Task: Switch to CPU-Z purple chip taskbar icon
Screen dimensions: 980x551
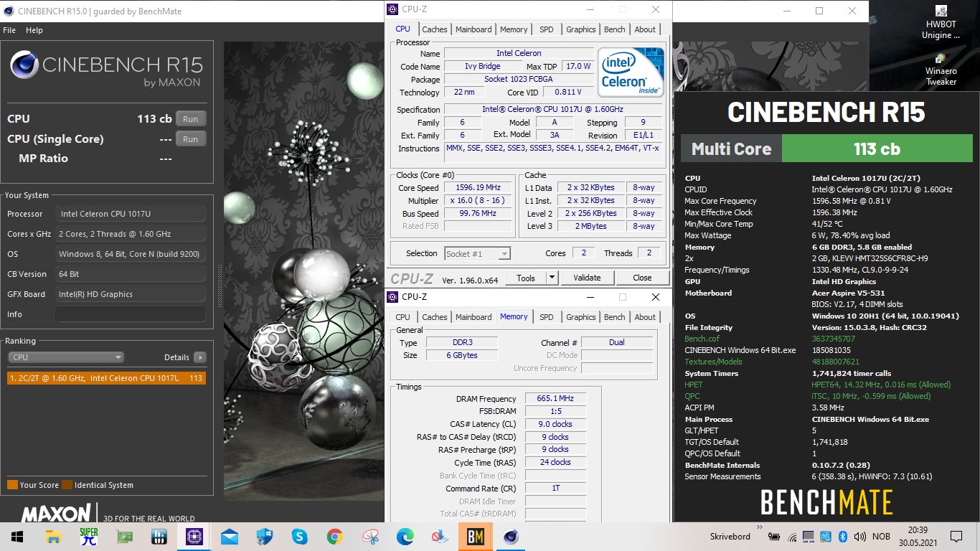Action: click(194, 536)
